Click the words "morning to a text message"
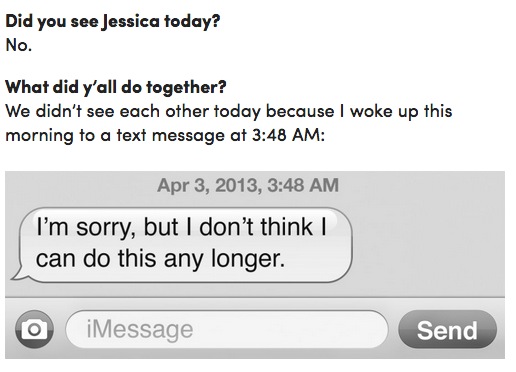516x372 pixels. [115, 136]
